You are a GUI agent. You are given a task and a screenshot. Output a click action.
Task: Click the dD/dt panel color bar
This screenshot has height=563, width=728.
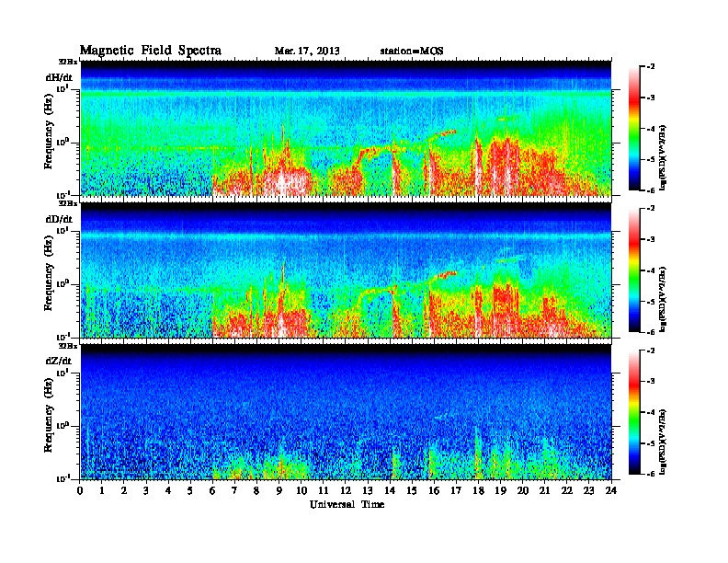click(634, 270)
